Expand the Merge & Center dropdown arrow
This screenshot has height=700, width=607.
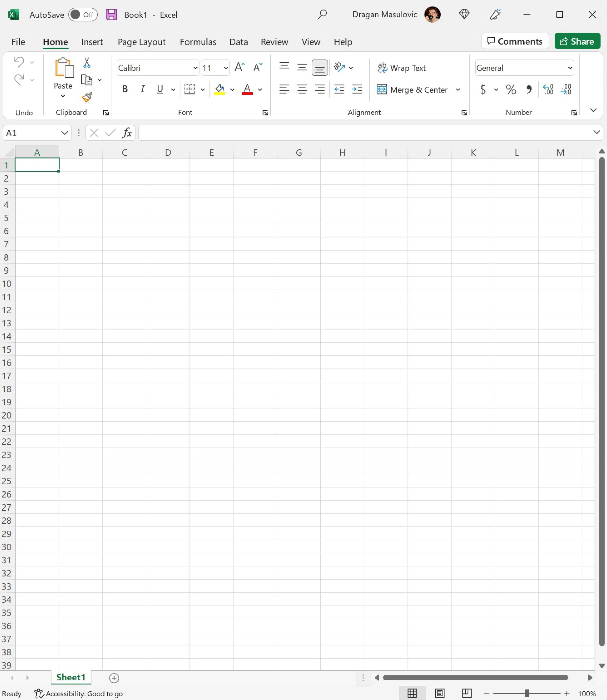pos(458,90)
